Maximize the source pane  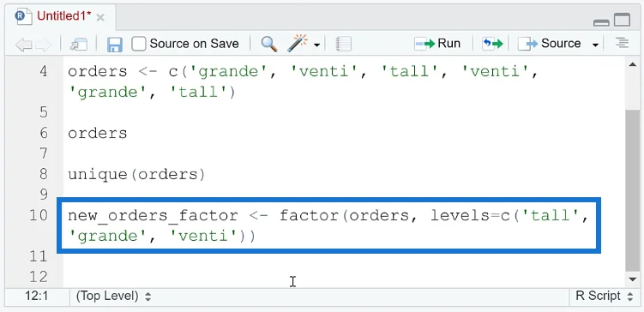tap(622, 20)
